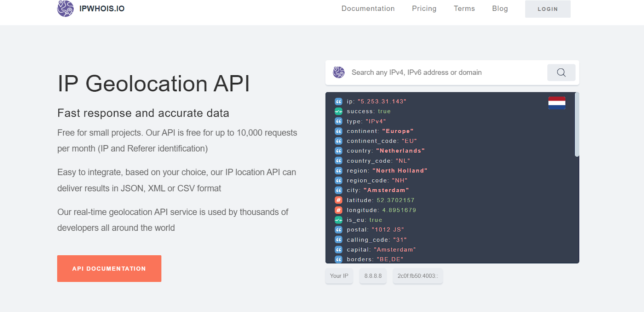The image size is (644, 312).
Task: Click the icon beside city: "Amsterdam"
Action: (339, 190)
